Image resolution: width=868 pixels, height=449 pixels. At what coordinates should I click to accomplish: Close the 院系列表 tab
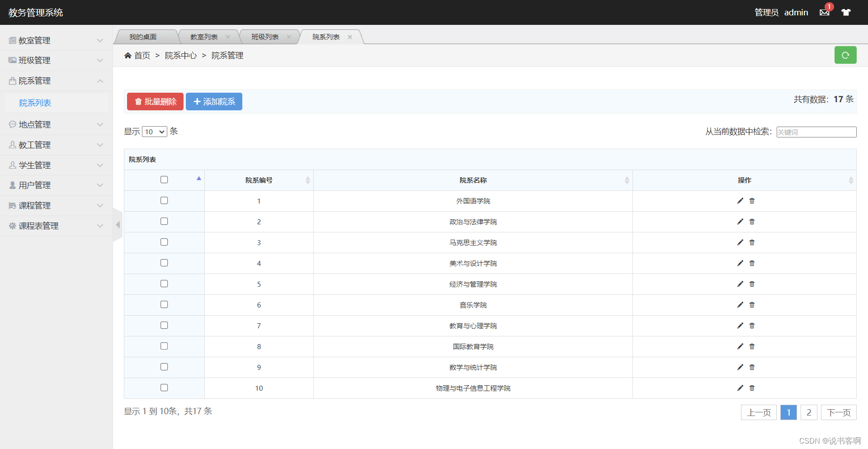point(350,37)
